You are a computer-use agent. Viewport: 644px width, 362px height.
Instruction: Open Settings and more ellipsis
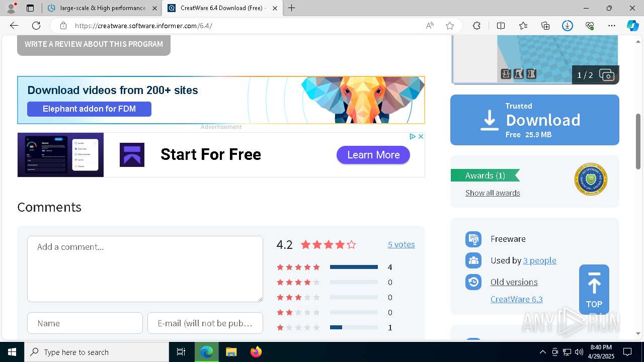point(612,26)
